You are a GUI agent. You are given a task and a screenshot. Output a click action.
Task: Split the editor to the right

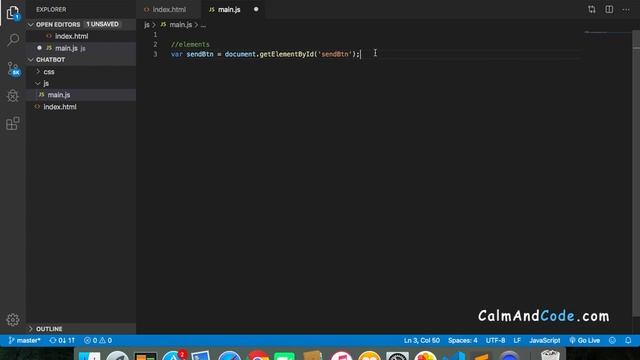(x=609, y=9)
